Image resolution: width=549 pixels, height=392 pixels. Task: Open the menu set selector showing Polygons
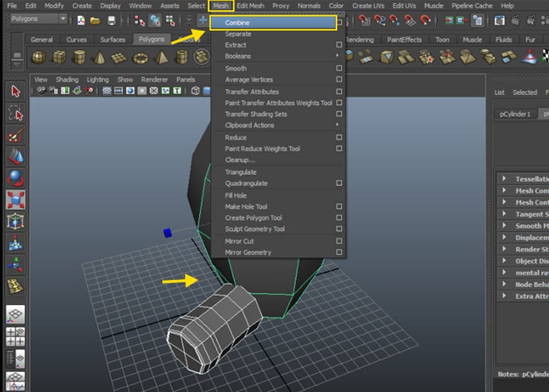36,19
